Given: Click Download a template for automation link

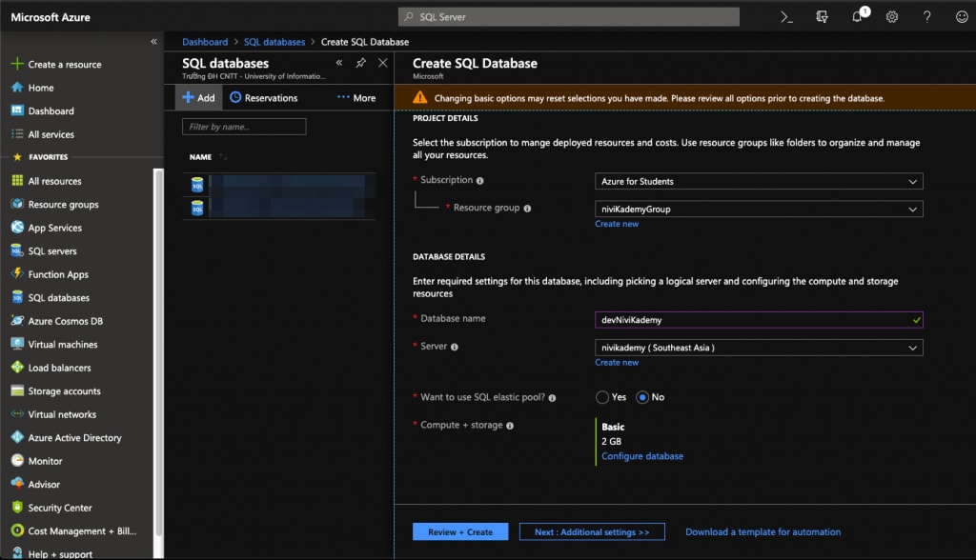Looking at the screenshot, I should pos(763,532).
